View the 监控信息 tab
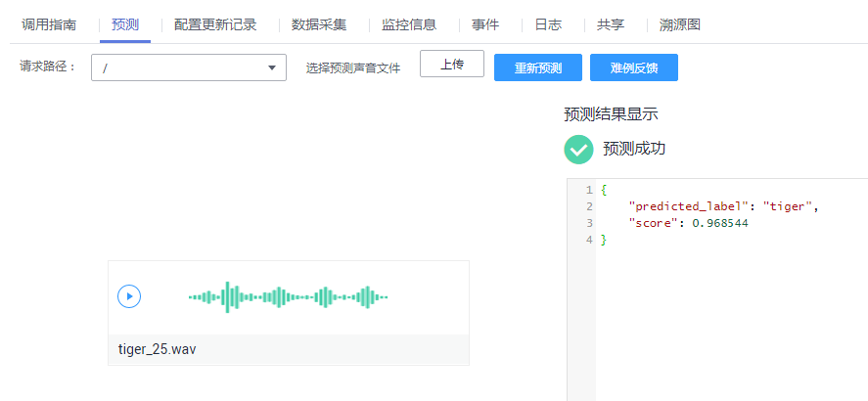Viewport: 868px width, 401px height. coord(409,24)
